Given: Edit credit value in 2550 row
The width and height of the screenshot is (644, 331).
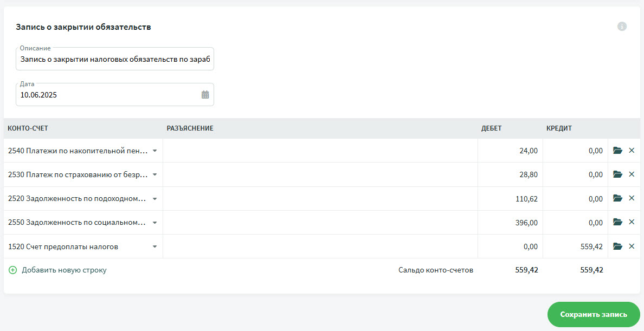Looking at the screenshot, I should tap(575, 223).
